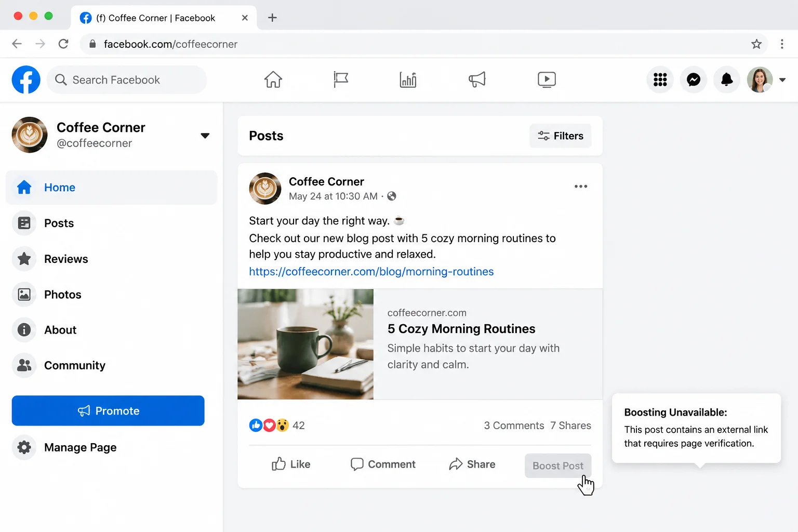Open the apps grid menu icon
Image resolution: width=798 pixels, height=532 pixels.
pyautogui.click(x=660, y=79)
